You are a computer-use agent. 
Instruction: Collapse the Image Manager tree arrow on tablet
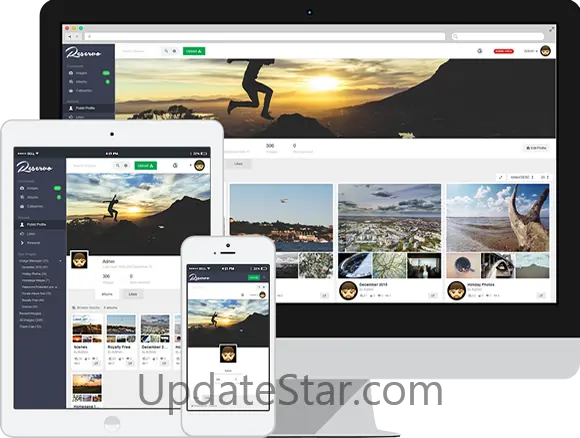[60, 261]
